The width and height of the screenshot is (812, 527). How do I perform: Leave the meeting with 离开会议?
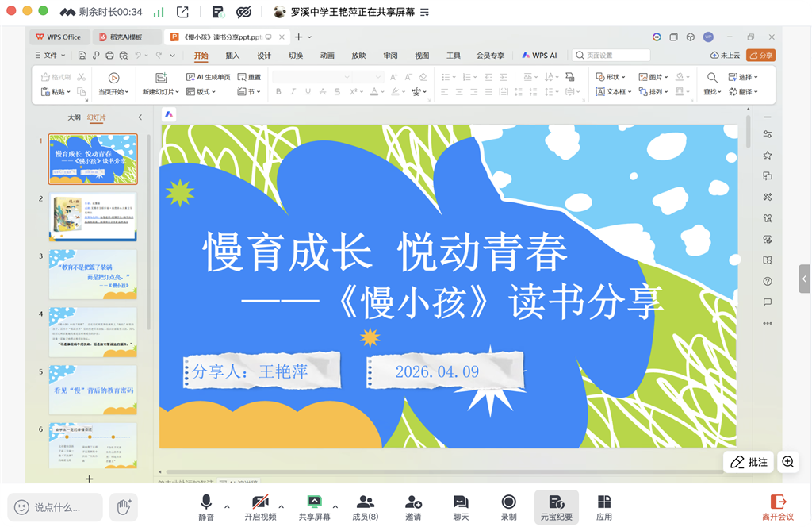point(778,507)
